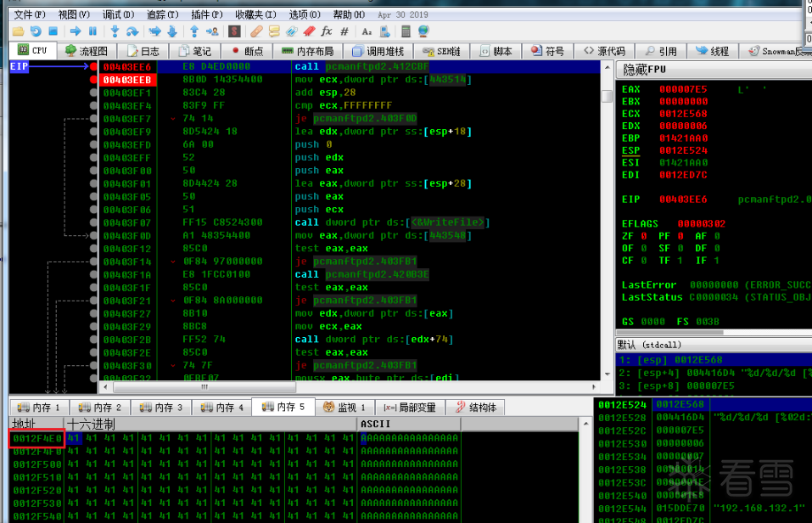Set breakpoint bullet at 00403EF4

click(93, 106)
